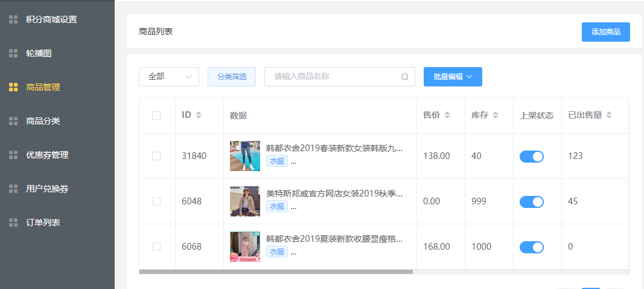Sort by 售价 column arrows
This screenshot has width=644, height=289.
click(x=447, y=115)
